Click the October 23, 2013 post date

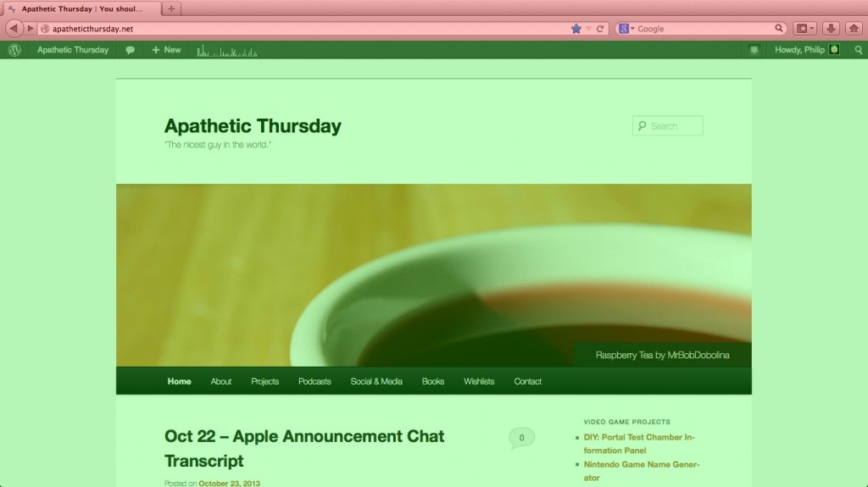coord(229,483)
